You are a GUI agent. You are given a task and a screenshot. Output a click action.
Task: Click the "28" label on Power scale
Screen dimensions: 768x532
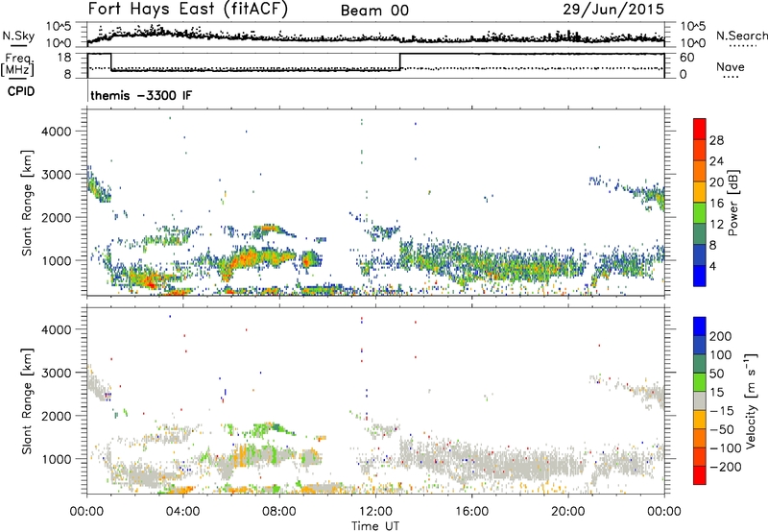(x=716, y=140)
